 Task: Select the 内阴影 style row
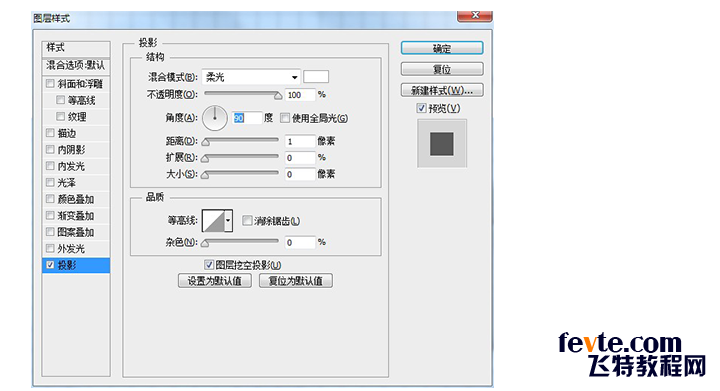click(76, 150)
